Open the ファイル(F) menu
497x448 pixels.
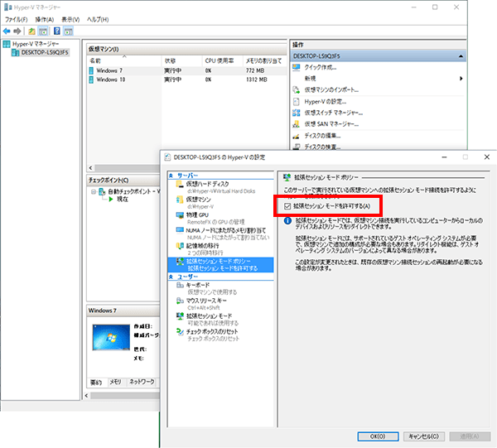click(17, 19)
